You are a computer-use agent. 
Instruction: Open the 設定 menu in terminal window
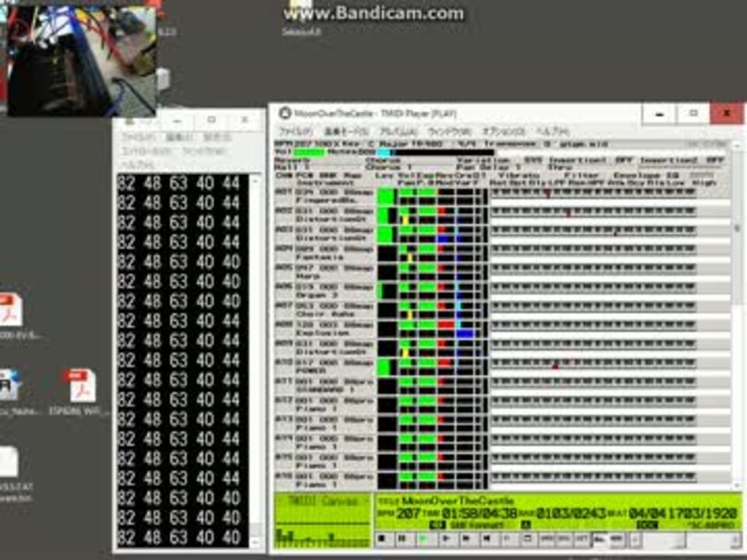217,137
